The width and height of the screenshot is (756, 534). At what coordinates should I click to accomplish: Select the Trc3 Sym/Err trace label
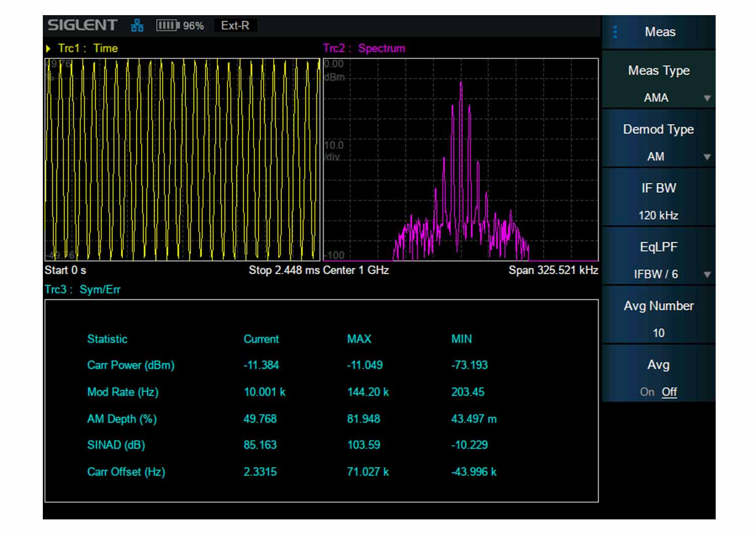point(83,290)
